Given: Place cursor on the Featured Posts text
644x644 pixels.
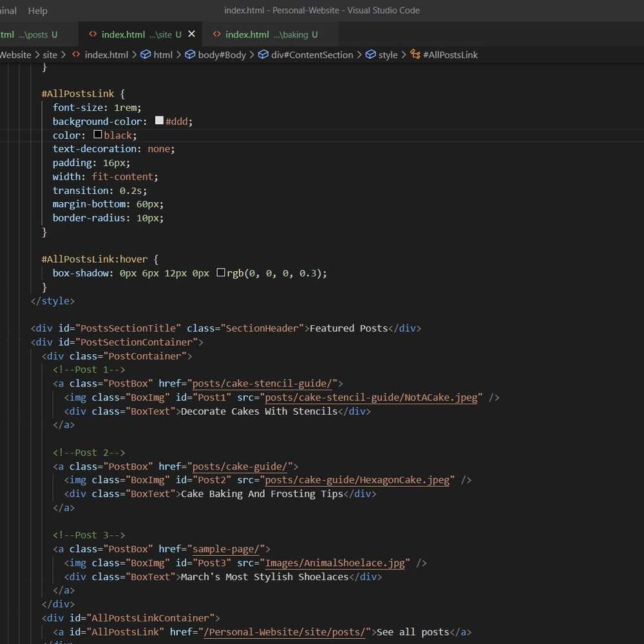Looking at the screenshot, I should pyautogui.click(x=348, y=328).
